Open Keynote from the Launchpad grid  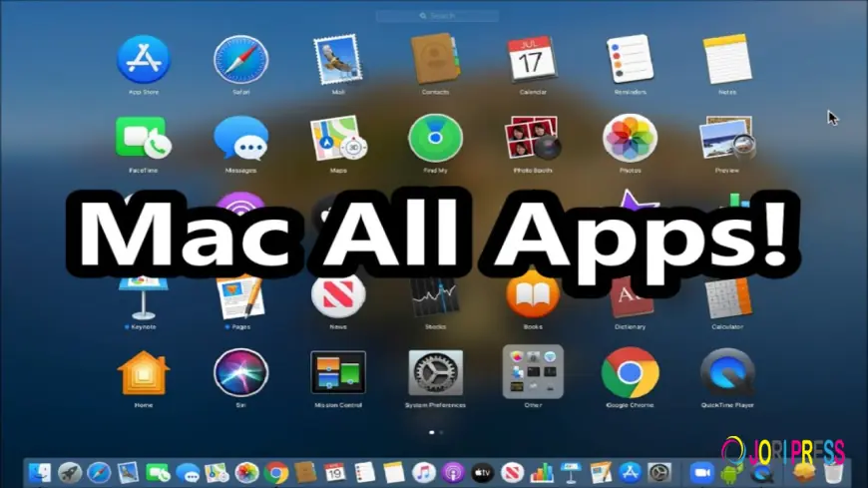pos(144,298)
